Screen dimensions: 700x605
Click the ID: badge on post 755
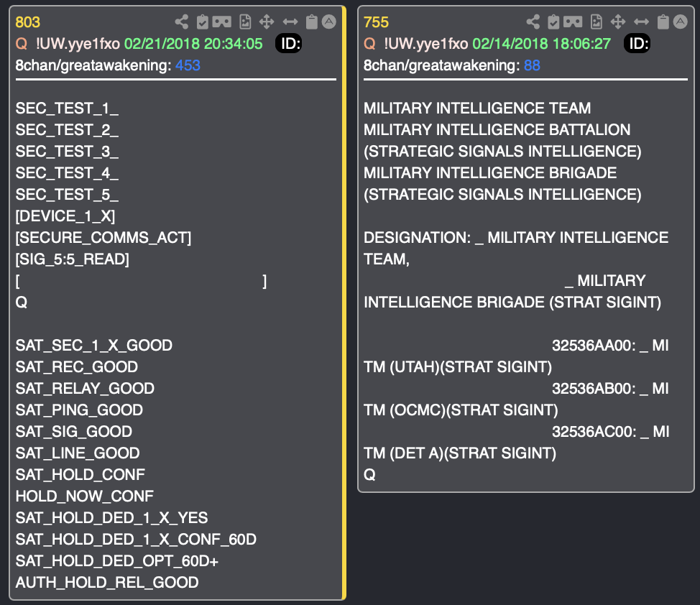point(637,43)
